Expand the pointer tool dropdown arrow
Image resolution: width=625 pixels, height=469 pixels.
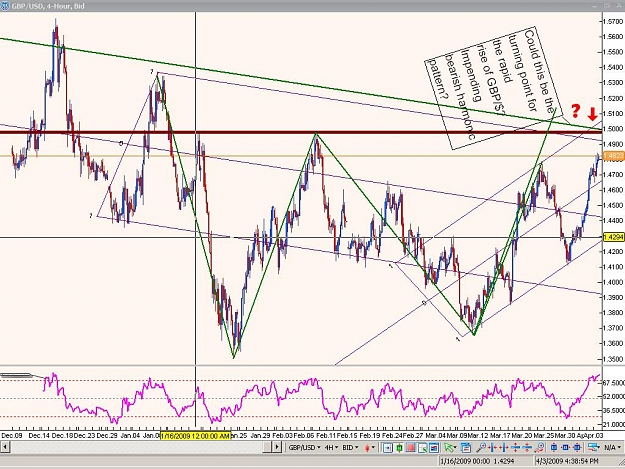click(x=455, y=448)
